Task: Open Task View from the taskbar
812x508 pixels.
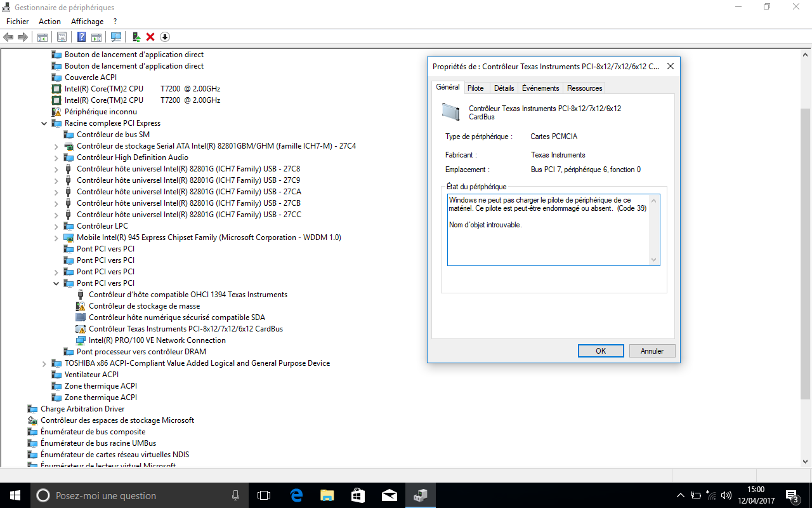Action: [264, 495]
